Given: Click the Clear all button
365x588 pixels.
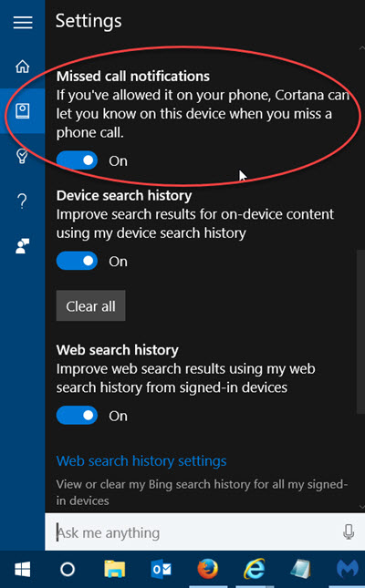Looking at the screenshot, I should point(91,306).
